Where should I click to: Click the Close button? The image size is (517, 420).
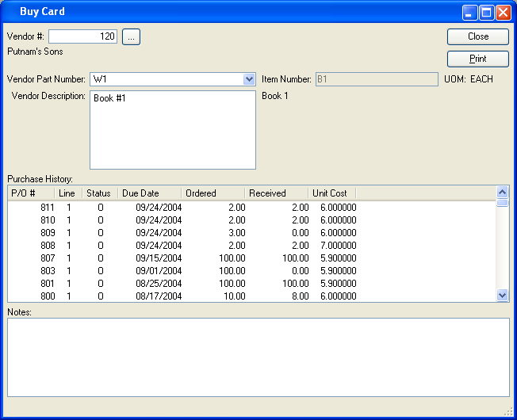[477, 36]
